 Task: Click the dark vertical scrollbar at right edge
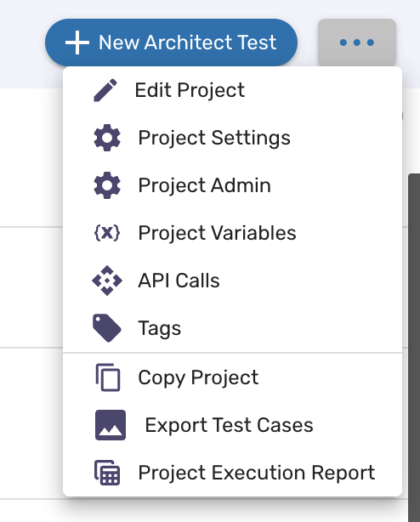pos(414,348)
